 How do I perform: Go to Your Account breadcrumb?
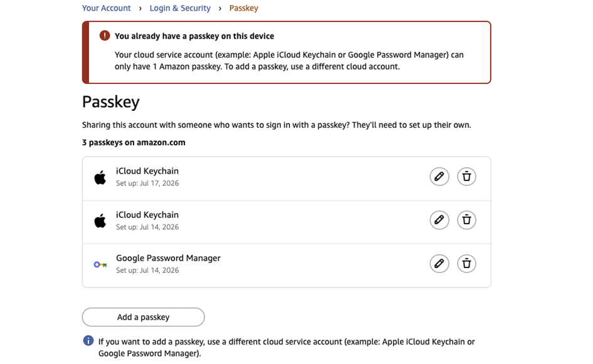(107, 8)
